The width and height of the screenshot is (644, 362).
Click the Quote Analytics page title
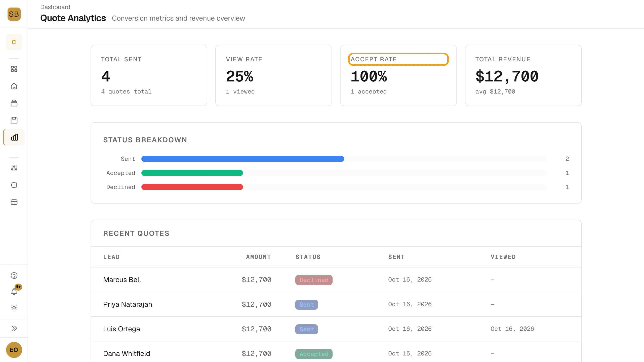[73, 18]
